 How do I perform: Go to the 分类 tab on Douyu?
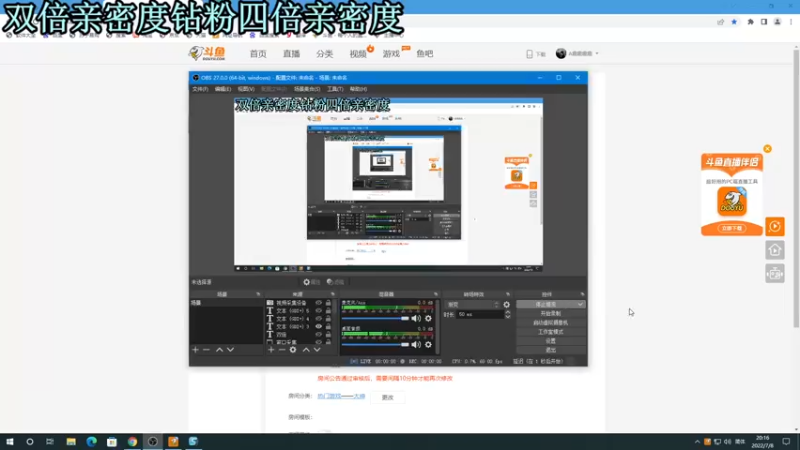click(324, 54)
